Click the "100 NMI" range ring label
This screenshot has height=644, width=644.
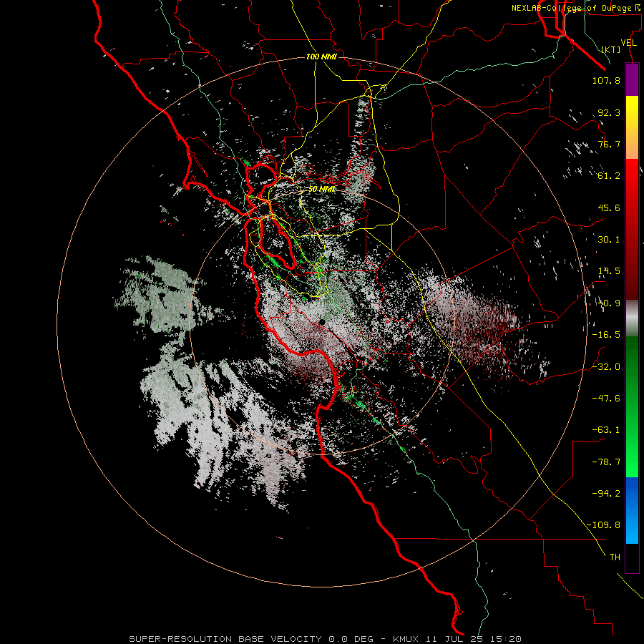tap(321, 57)
